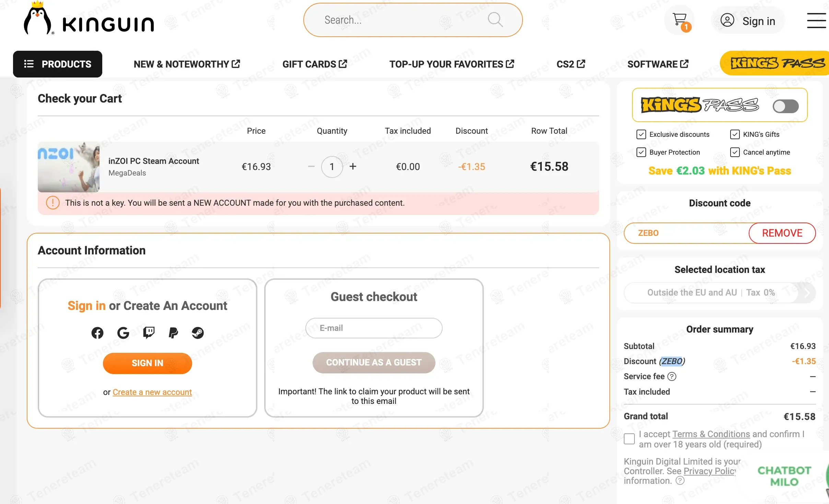Sign in with Steam icon
Image resolution: width=829 pixels, height=504 pixels.
tap(198, 333)
